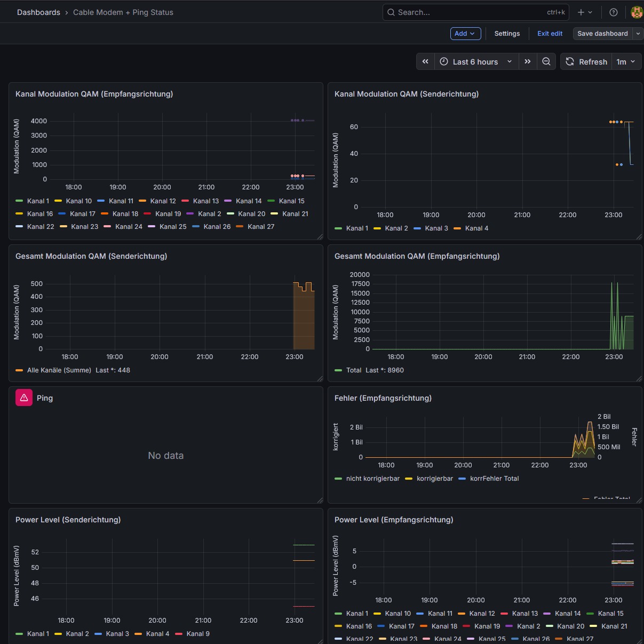Click Exit edit
Screen dimensions: 644x644
click(550, 33)
